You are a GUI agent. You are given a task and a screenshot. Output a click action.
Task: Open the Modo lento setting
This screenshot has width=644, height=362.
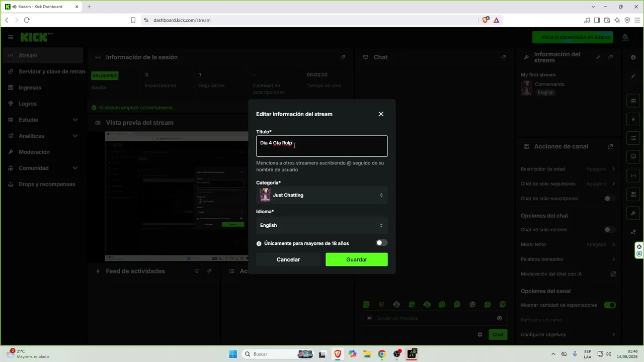coord(568,244)
